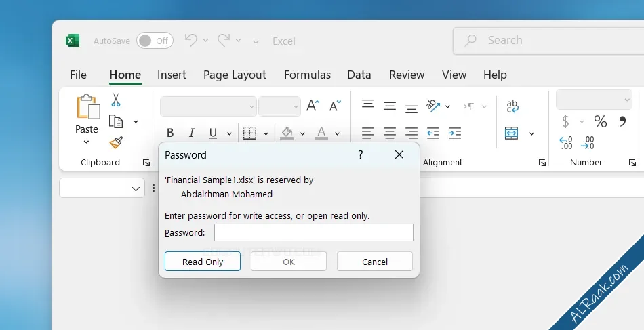This screenshot has height=330, width=644.
Task: Click the Redo arrow icon
Action: 224,40
